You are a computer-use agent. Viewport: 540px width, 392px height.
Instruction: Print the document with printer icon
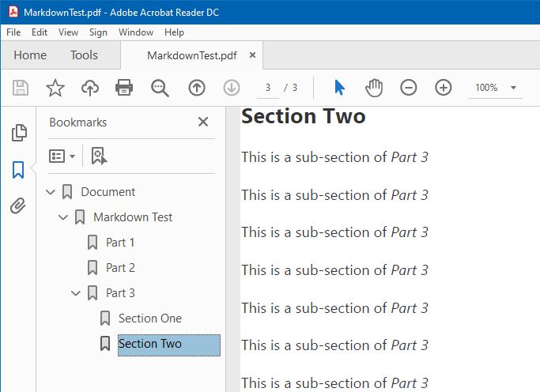coord(124,88)
